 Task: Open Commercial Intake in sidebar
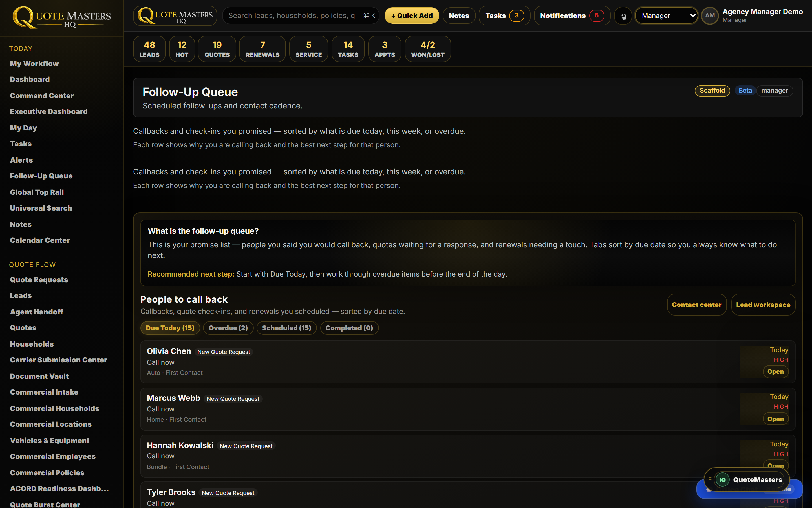(44, 392)
